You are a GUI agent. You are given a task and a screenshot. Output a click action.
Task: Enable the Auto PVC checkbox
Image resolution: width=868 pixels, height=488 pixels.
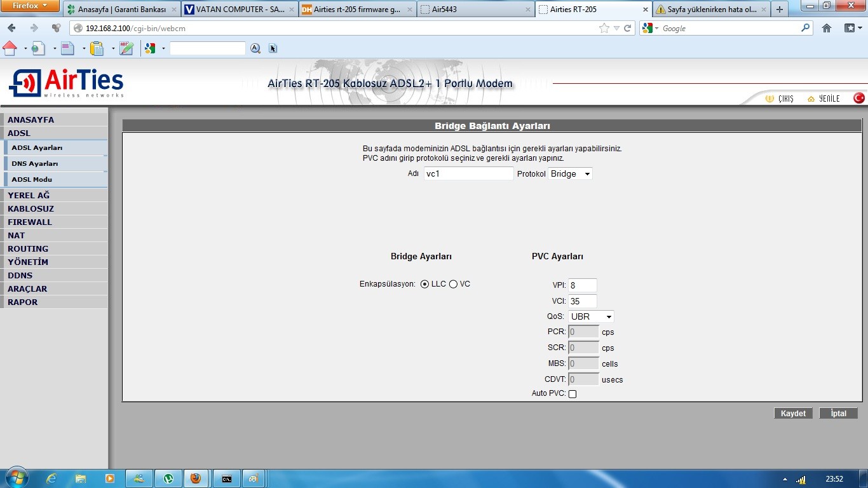(573, 394)
